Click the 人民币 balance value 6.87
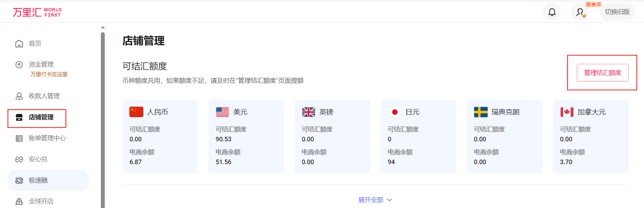This screenshot has width=644, height=208. pyautogui.click(x=136, y=162)
